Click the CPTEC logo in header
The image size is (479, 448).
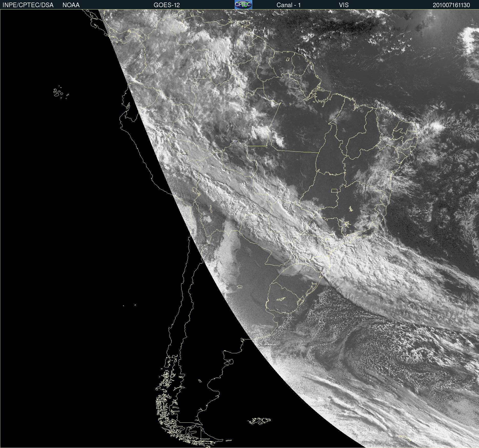tap(243, 5)
